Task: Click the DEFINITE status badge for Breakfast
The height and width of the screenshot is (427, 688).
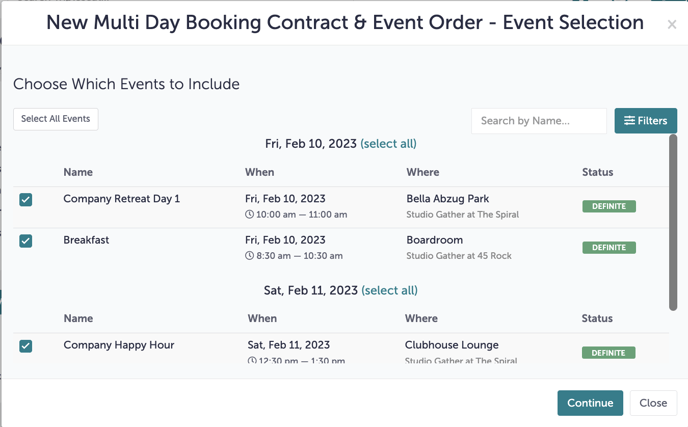Action: pyautogui.click(x=609, y=248)
